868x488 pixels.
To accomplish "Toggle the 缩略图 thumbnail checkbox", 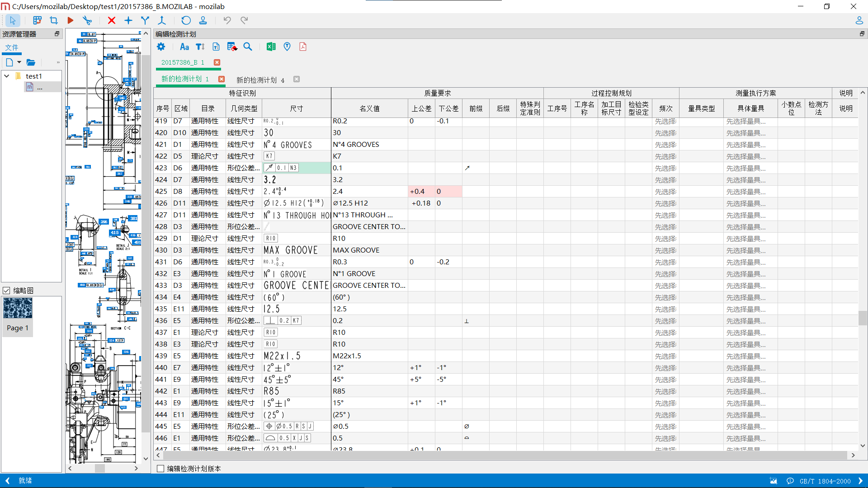I will [x=6, y=291].
